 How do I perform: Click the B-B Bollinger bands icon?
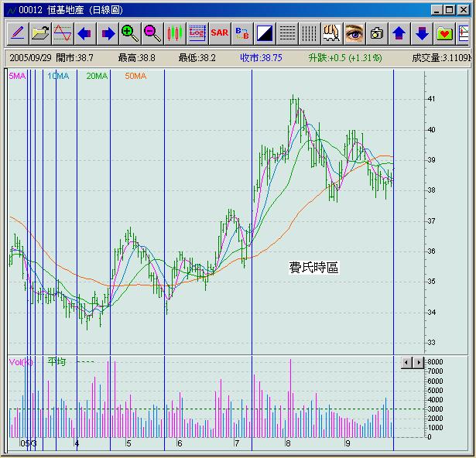(242, 33)
